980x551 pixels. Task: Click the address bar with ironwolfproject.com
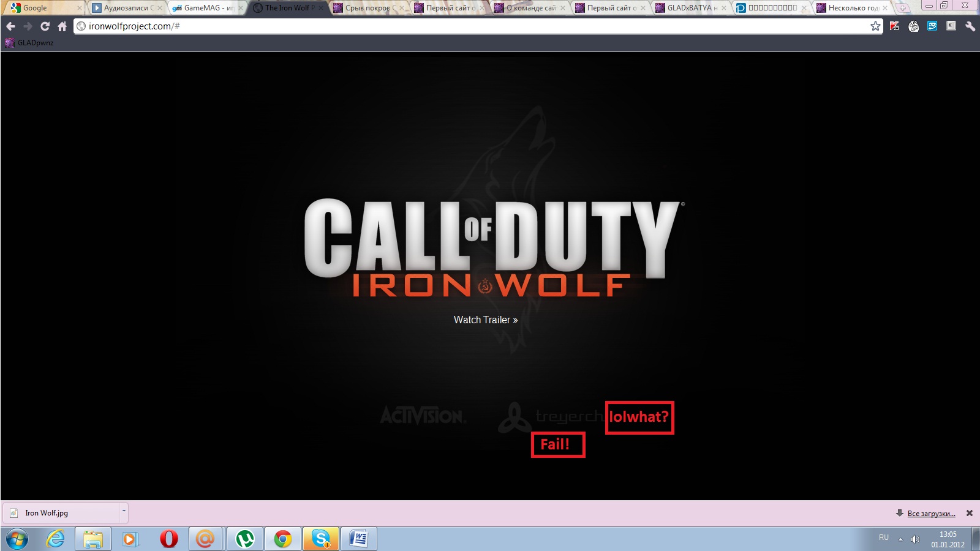(429, 26)
